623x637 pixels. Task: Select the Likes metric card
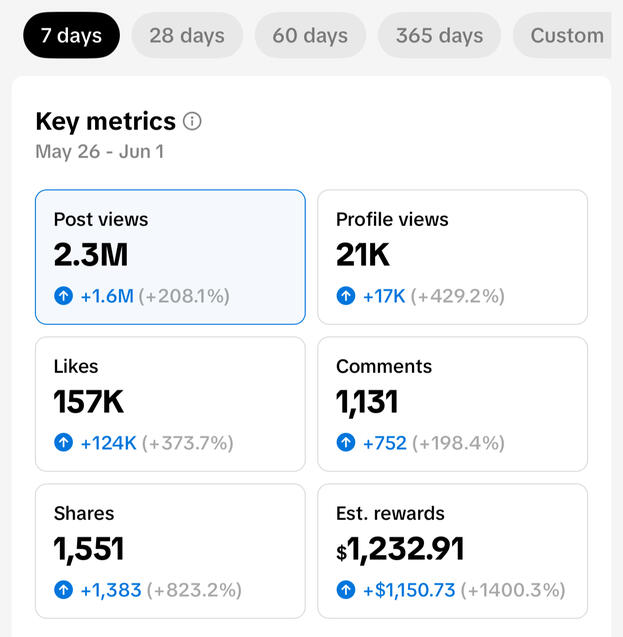point(170,404)
